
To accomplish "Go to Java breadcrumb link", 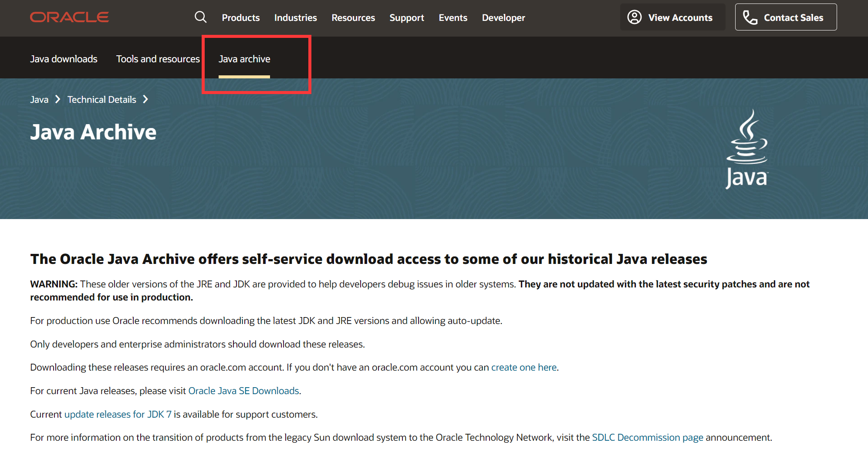I will (x=39, y=100).
